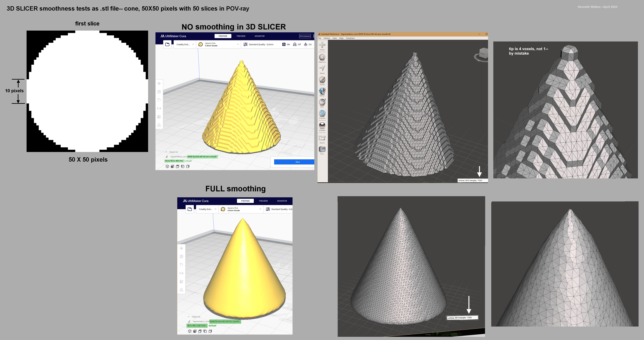Click the support Off indicator in Cura
644x340 pixels.
point(297,44)
